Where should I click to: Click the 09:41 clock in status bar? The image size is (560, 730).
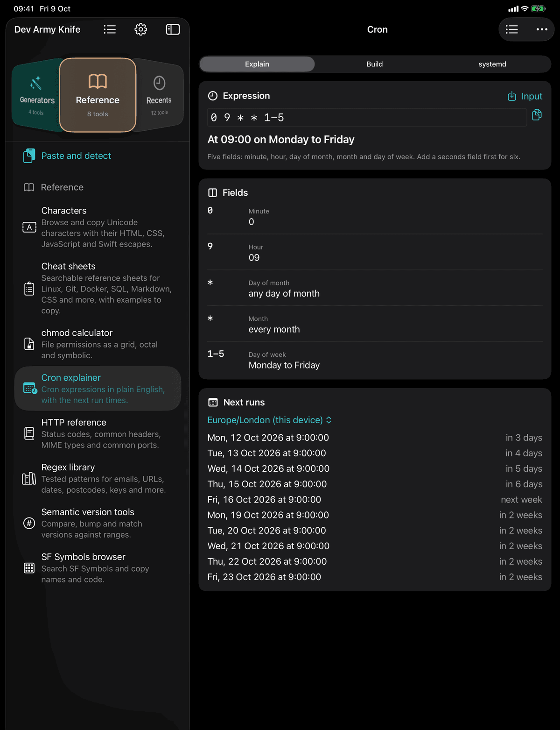pyautogui.click(x=24, y=8)
